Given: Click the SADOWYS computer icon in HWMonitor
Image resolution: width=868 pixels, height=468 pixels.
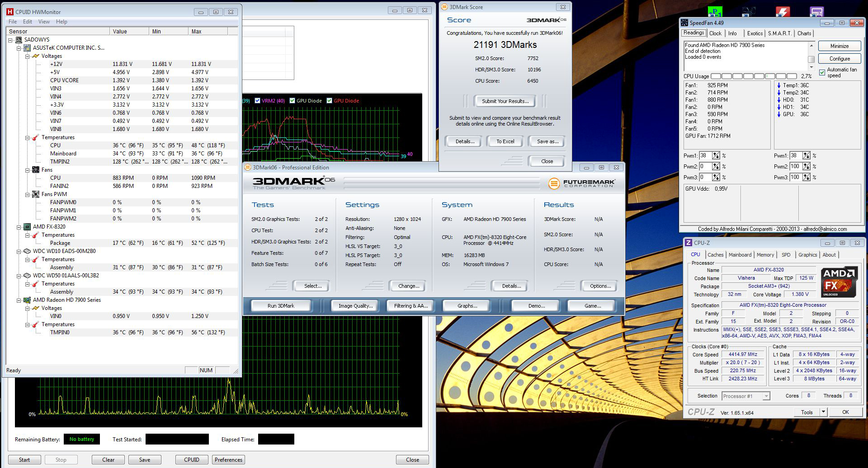Looking at the screenshot, I should point(19,40).
